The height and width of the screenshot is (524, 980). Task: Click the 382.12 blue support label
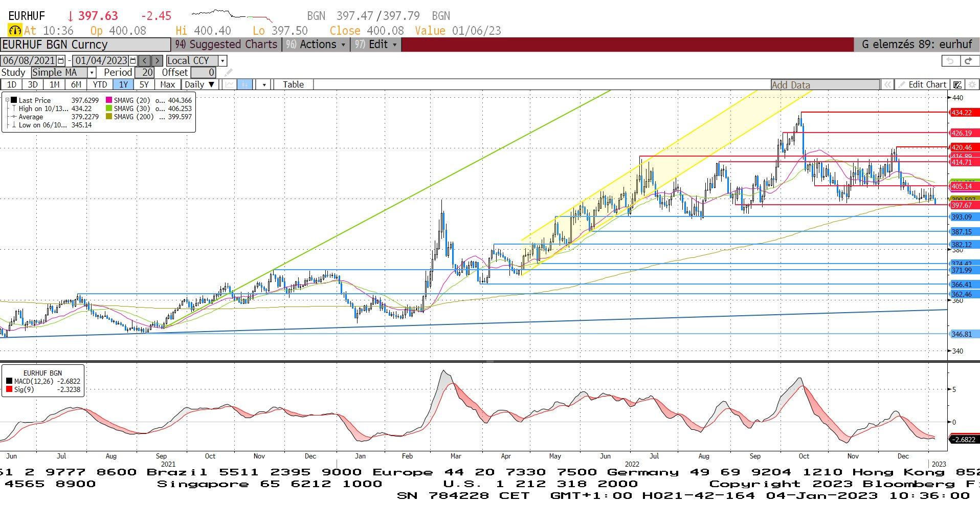click(964, 245)
